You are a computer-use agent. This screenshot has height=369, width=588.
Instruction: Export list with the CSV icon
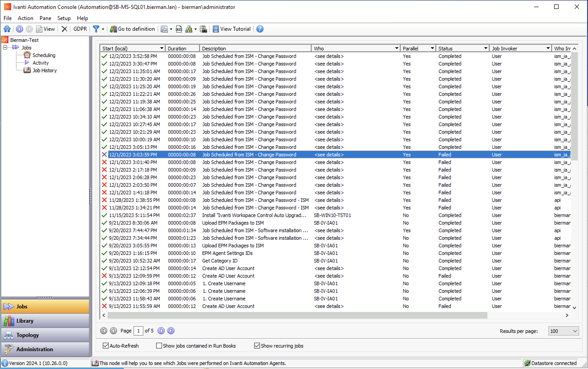pos(179,29)
